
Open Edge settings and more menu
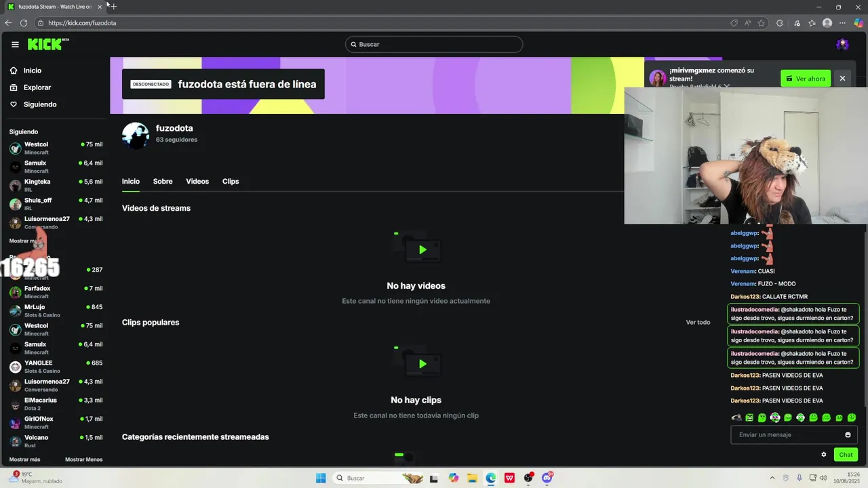click(x=843, y=22)
